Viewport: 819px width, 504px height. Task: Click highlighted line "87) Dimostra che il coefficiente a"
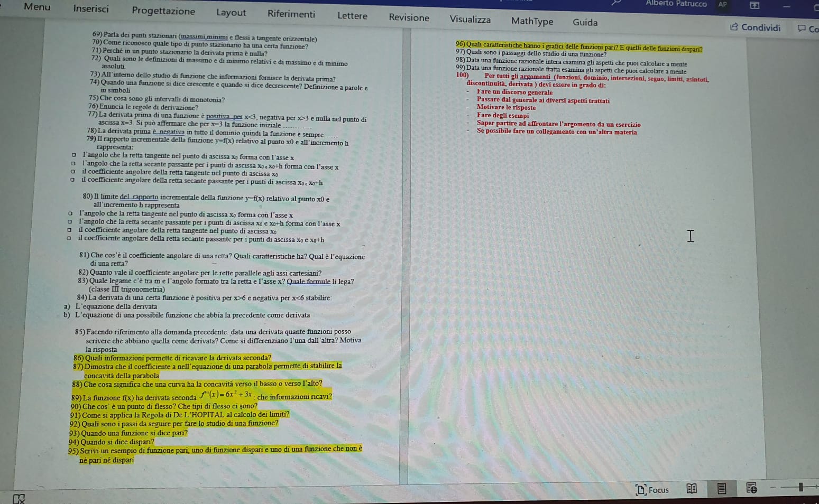[x=207, y=366]
